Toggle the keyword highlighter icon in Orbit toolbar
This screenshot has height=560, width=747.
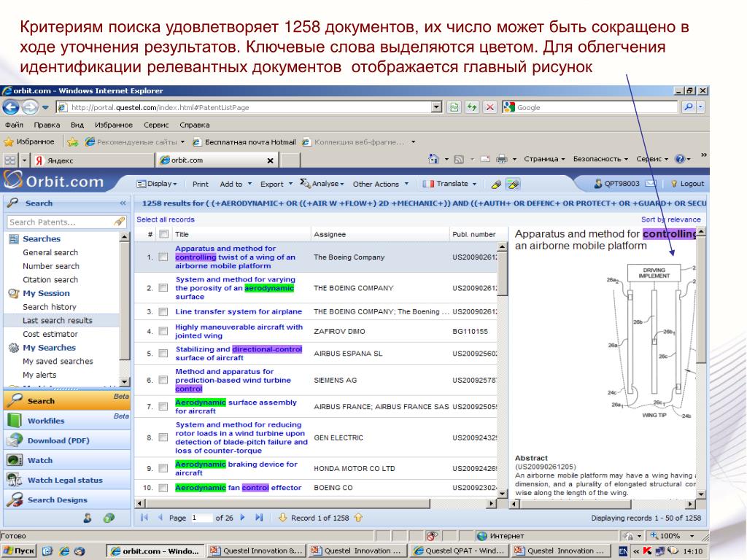(x=513, y=184)
